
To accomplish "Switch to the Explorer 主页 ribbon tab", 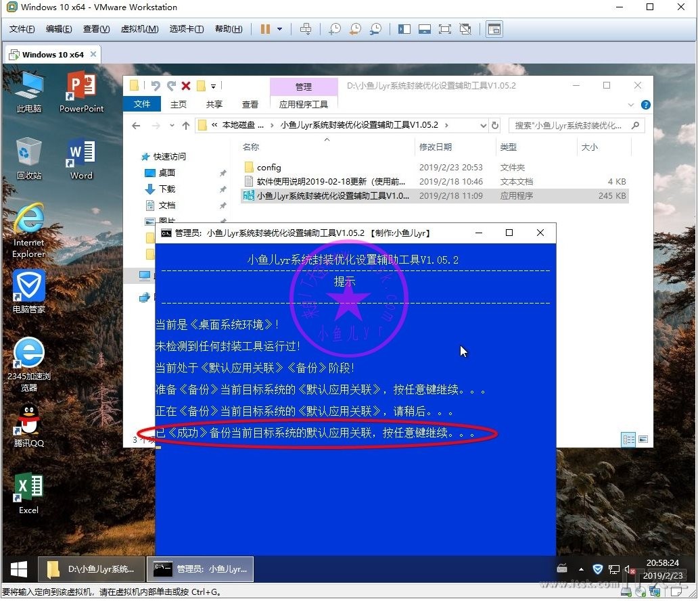I will click(x=179, y=104).
